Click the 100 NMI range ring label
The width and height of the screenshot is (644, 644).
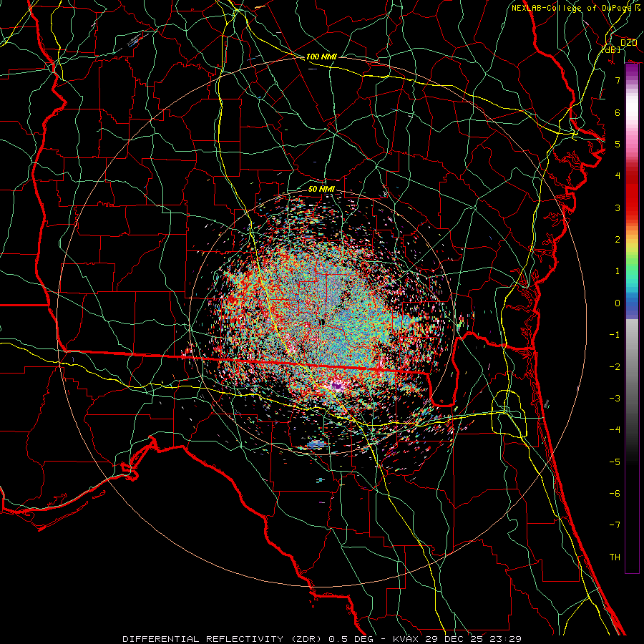321,57
